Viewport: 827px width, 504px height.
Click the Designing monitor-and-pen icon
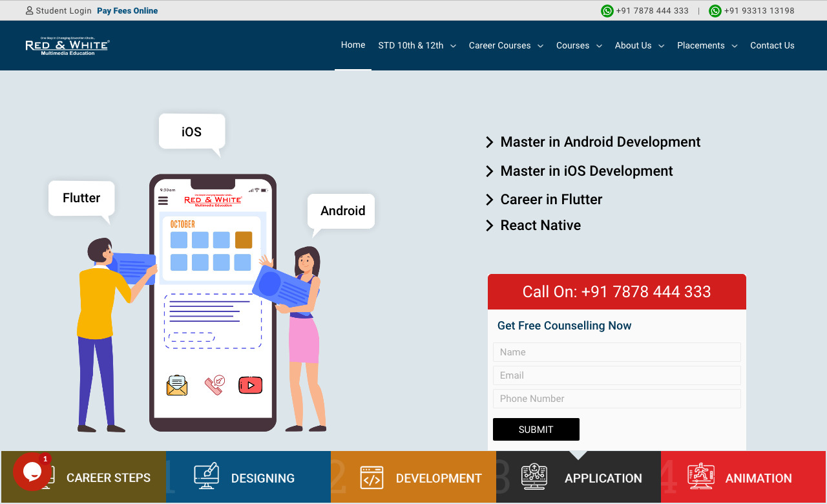(x=207, y=477)
